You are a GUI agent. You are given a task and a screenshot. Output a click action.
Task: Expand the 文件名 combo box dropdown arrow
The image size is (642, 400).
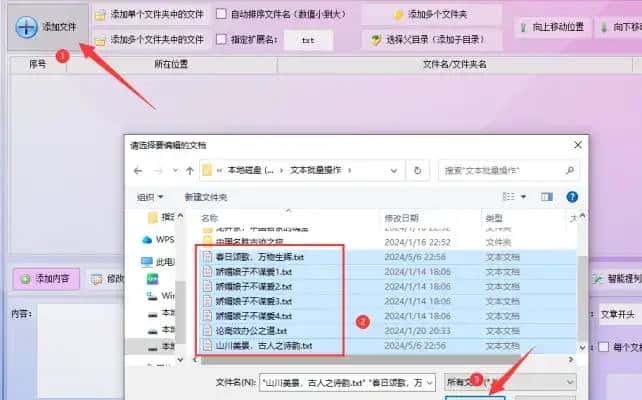click(x=430, y=383)
